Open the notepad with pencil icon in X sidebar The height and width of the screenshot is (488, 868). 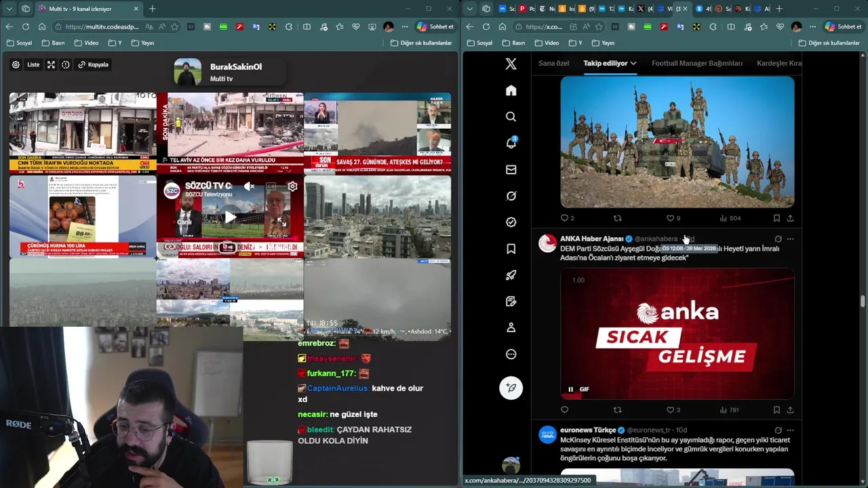tap(511, 302)
